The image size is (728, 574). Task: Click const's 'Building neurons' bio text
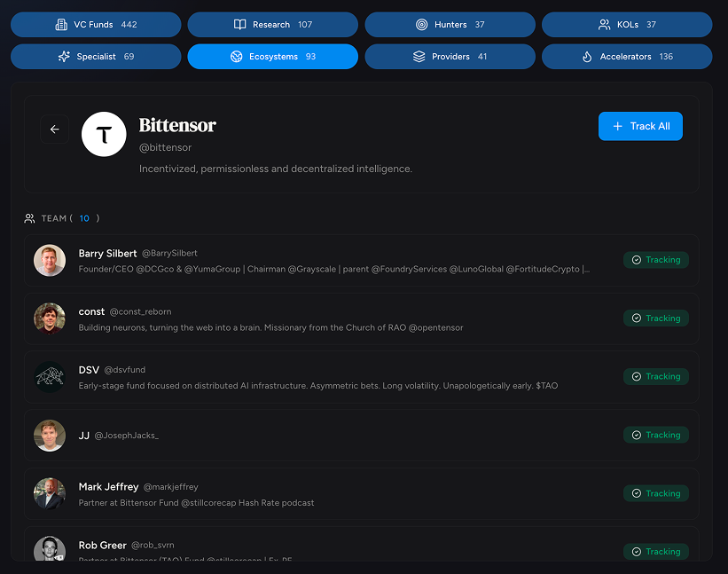click(x=270, y=327)
